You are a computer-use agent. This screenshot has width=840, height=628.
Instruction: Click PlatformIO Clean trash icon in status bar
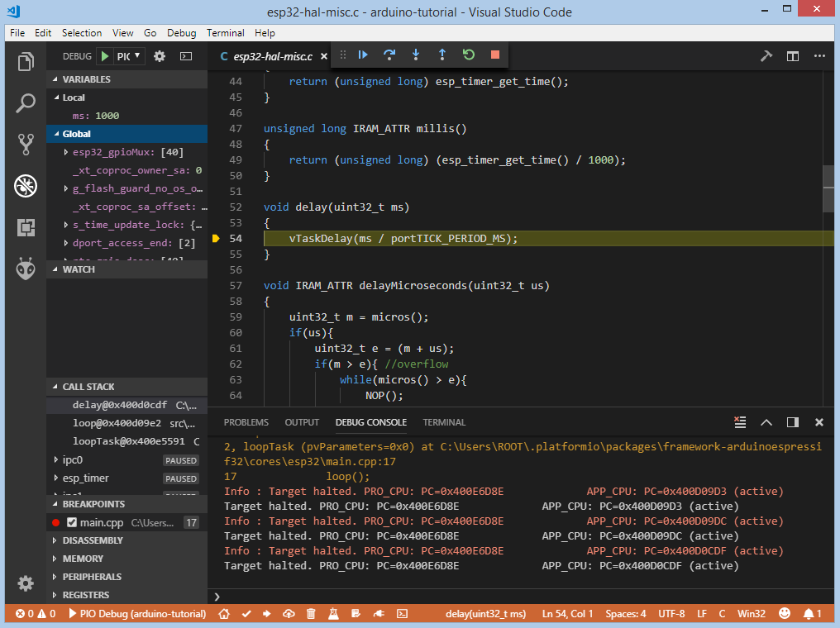coord(311,614)
